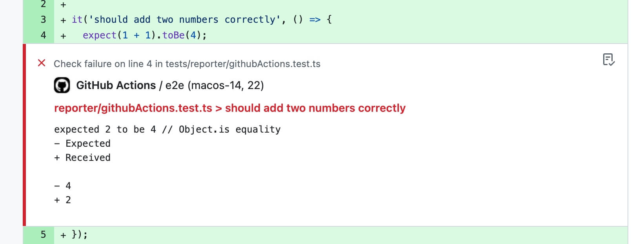644x244 pixels.
Task: Click the GitHub Actions octocat avatar
Action: click(62, 85)
